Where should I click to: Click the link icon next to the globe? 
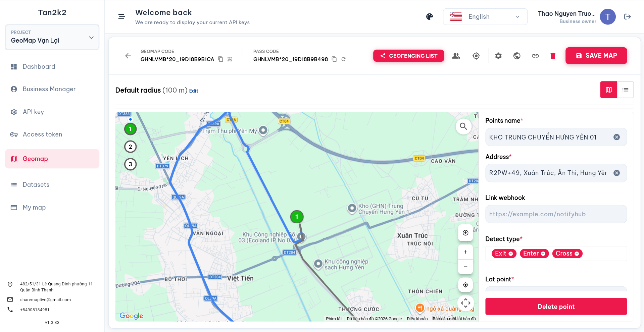(535, 56)
